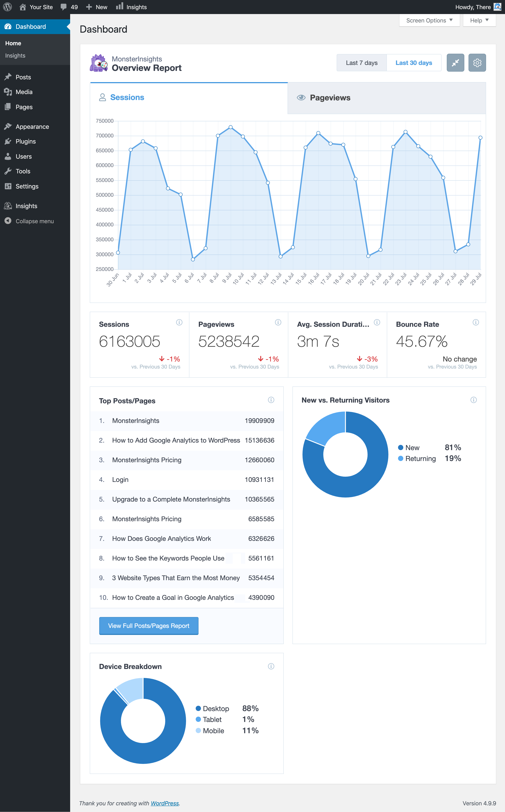Viewport: 505px width, 812px height.
Task: Click the Desktop legend color dot
Action: click(198, 708)
